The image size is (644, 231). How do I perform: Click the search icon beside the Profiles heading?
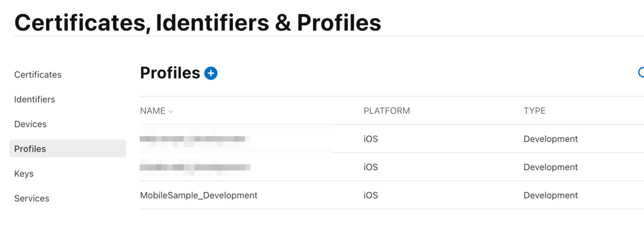click(x=641, y=73)
